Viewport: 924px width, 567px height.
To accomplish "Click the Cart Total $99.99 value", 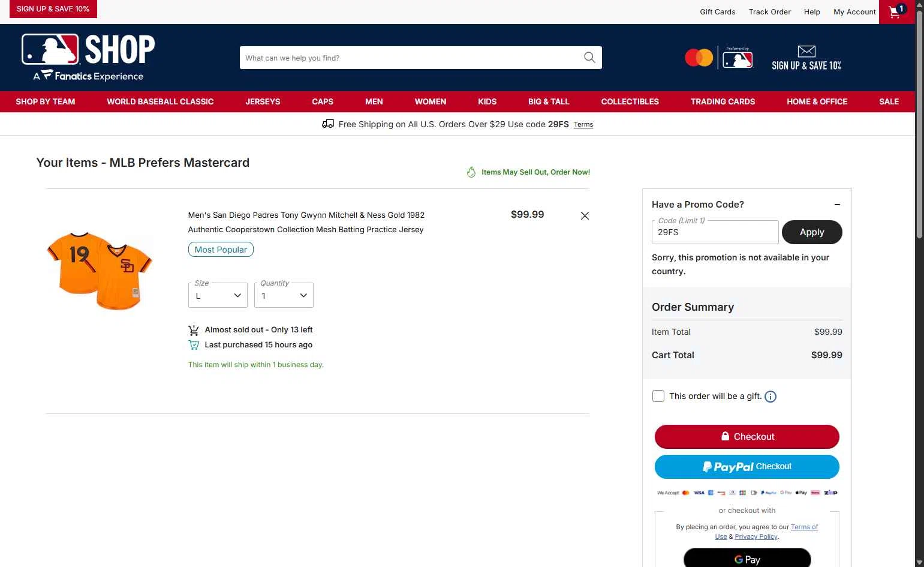I will click(x=826, y=355).
